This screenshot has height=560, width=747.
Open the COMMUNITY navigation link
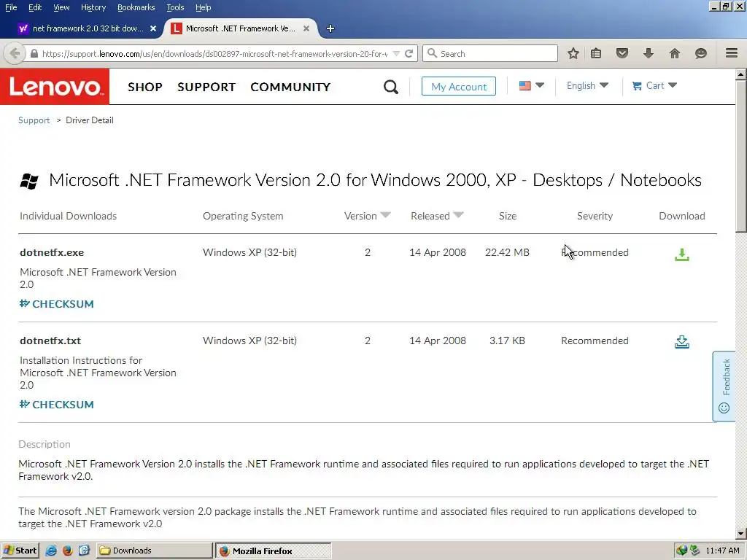[290, 87]
